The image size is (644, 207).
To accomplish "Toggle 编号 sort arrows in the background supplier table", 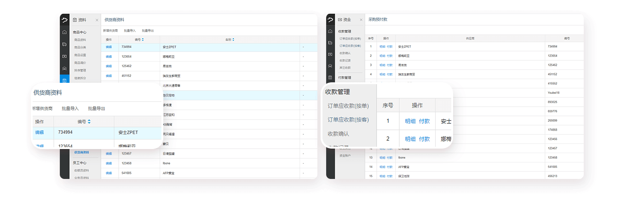I will pos(143,40).
